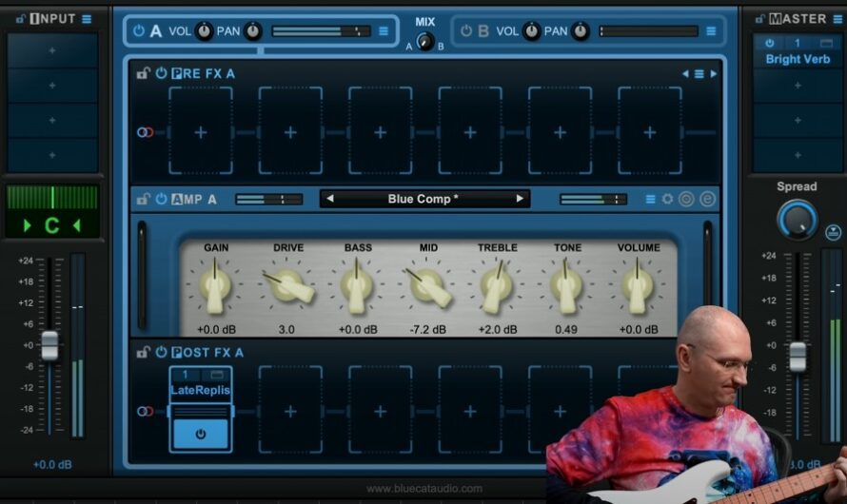Open Blue Comp amp model selector

point(423,199)
